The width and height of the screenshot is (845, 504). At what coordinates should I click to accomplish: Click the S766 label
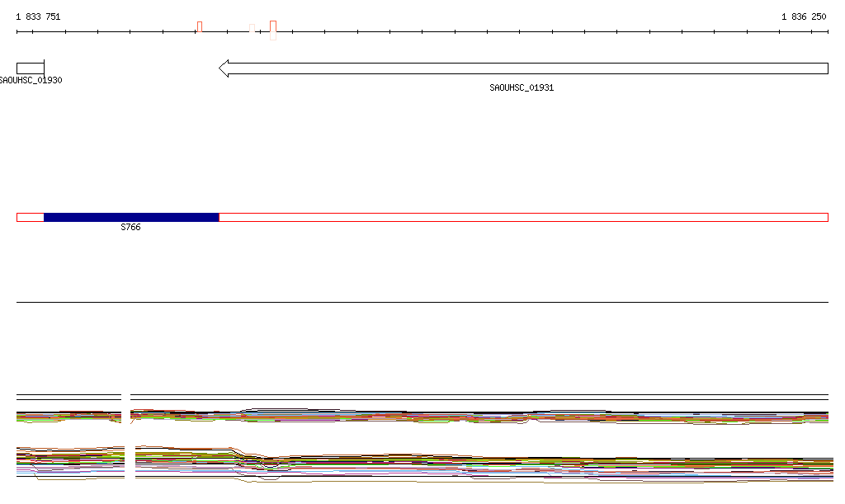coord(131,227)
